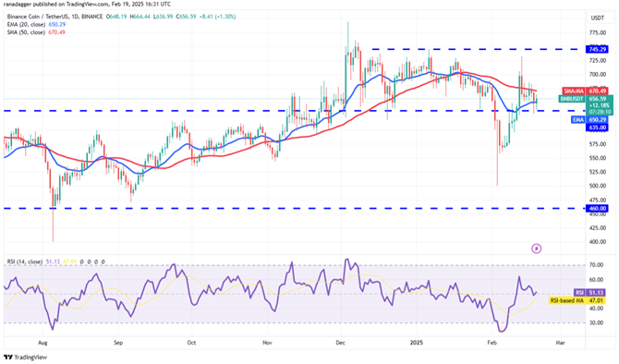Open the EMA (20, close) indicator legend

(36, 24)
